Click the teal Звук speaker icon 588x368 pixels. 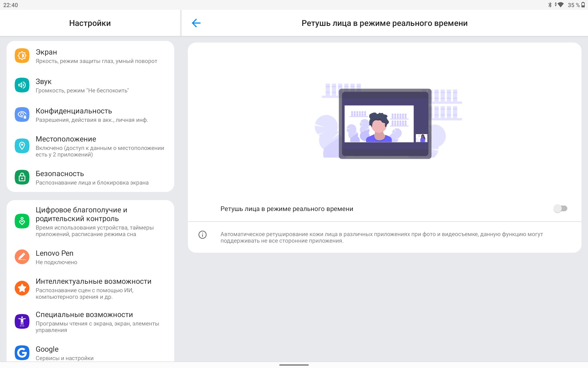22,85
